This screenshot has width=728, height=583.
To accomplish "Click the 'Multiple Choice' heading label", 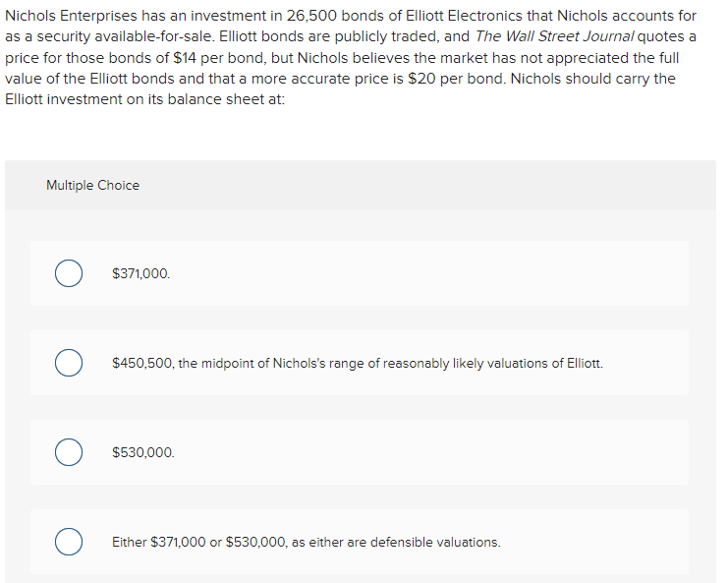I will tap(93, 186).
